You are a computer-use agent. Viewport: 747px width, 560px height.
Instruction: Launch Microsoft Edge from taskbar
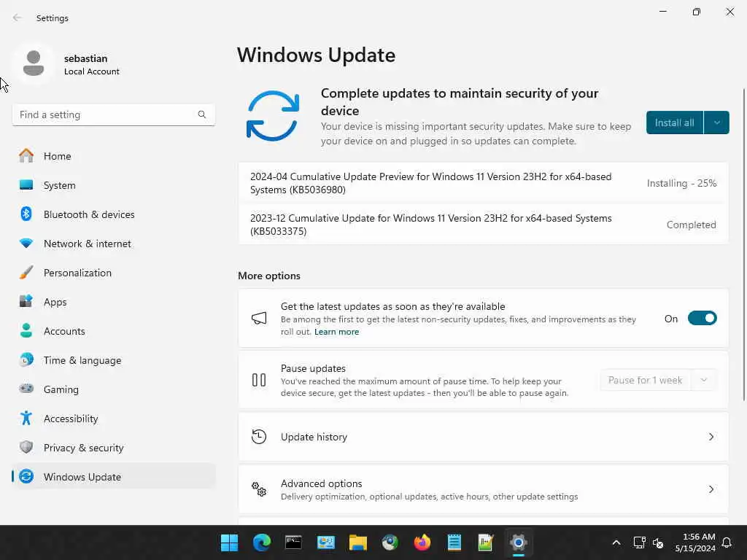(x=262, y=542)
